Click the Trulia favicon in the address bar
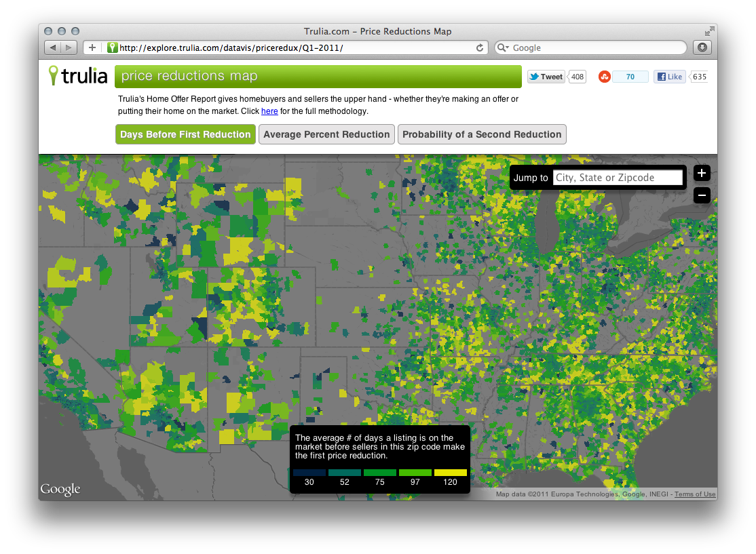This screenshot has height=554, width=756. pyautogui.click(x=112, y=47)
